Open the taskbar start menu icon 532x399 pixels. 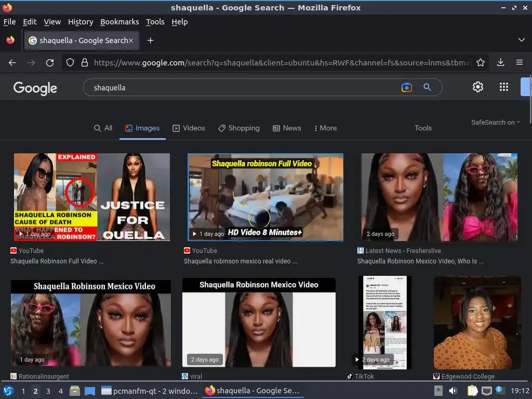pos(8,391)
